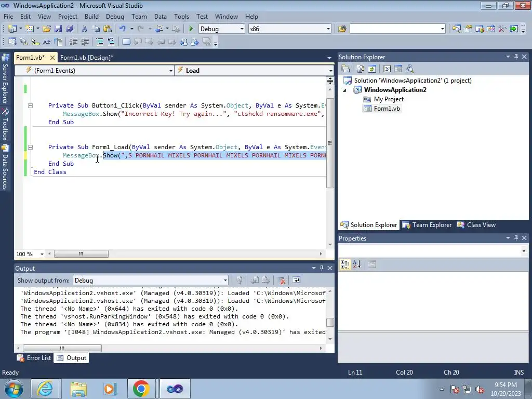Click the Alphabetical sort button in Properties
Screen dimensions: 532x399
356,264
